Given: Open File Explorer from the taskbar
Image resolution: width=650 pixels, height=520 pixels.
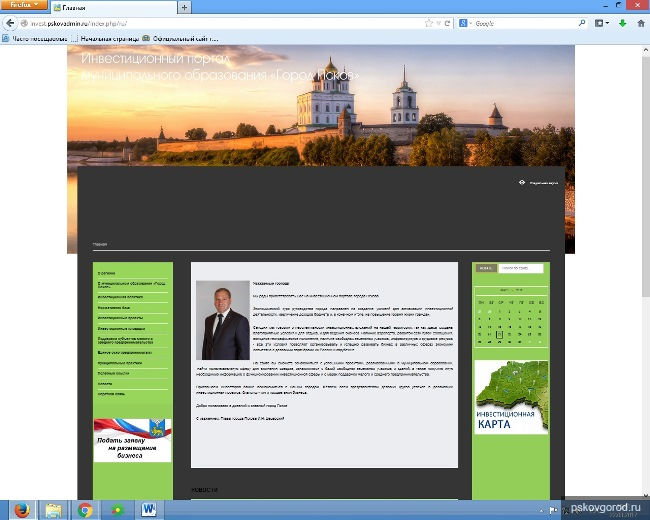Looking at the screenshot, I should (x=53, y=510).
